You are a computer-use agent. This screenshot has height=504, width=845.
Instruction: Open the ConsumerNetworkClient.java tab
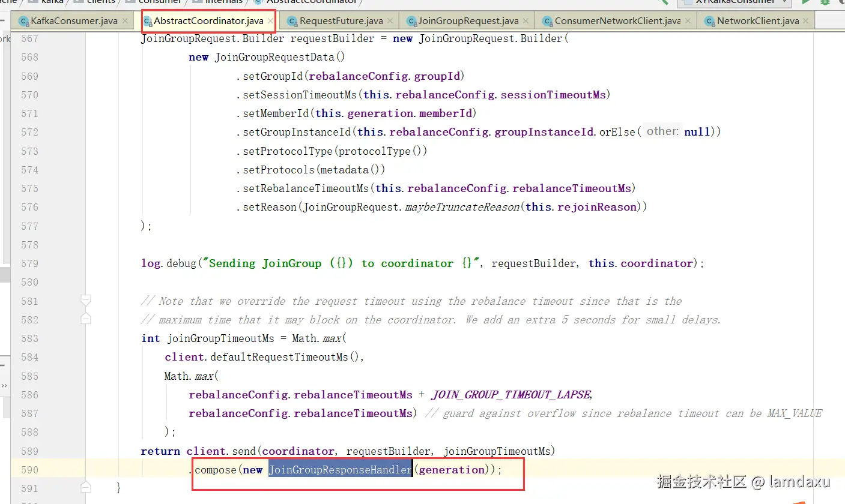[617, 21]
